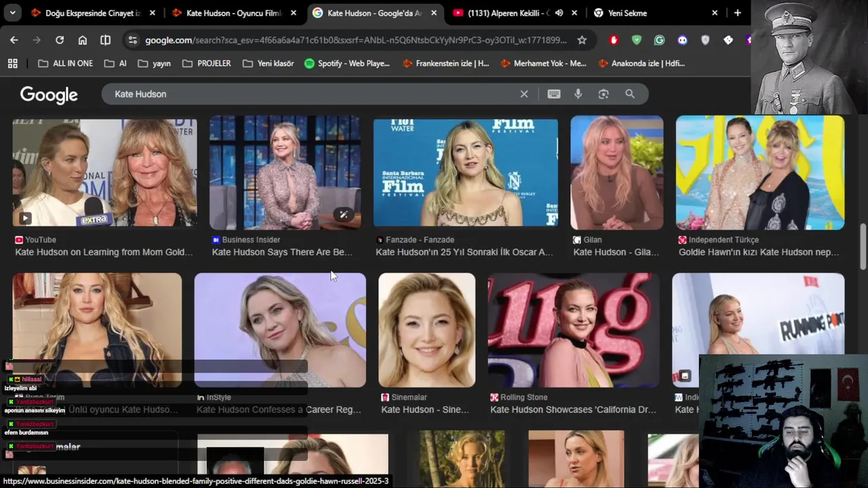Open the Frankenstein izle bookmark
This screenshot has height=488, width=868.
tap(446, 63)
